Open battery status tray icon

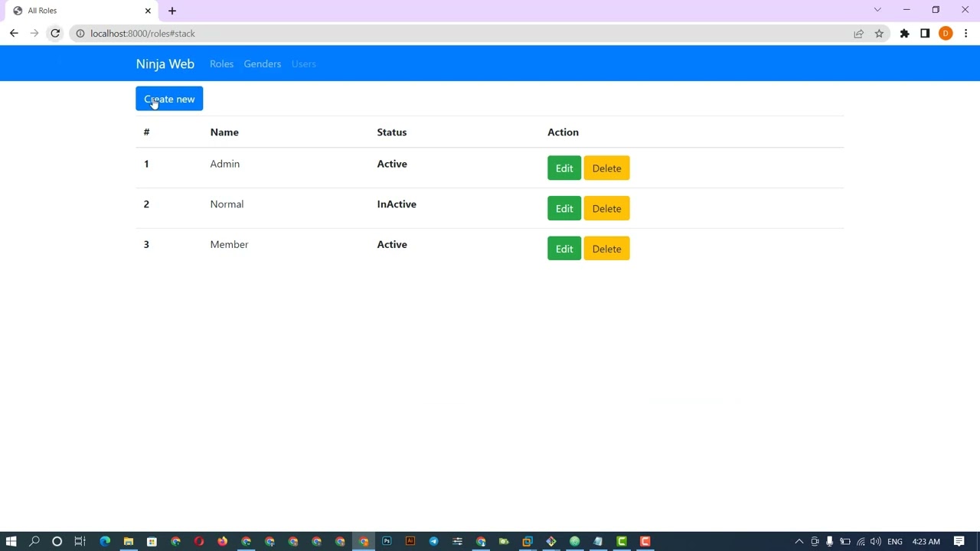(x=845, y=542)
